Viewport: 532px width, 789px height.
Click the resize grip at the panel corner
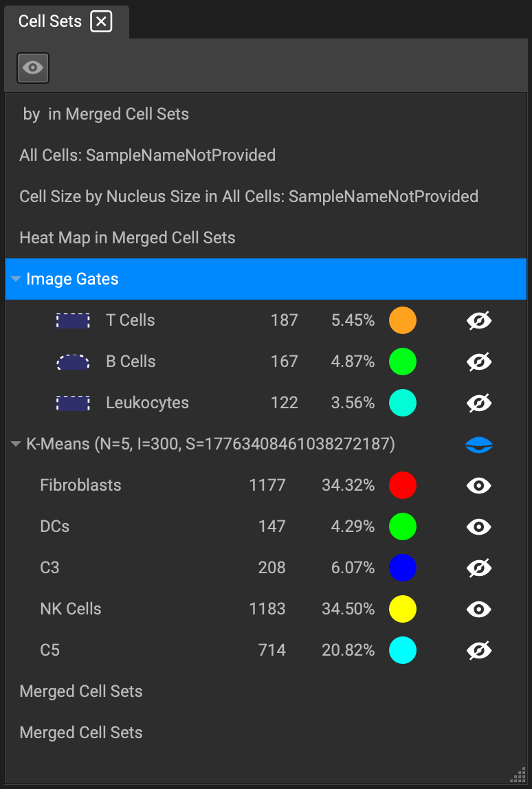(x=518, y=775)
